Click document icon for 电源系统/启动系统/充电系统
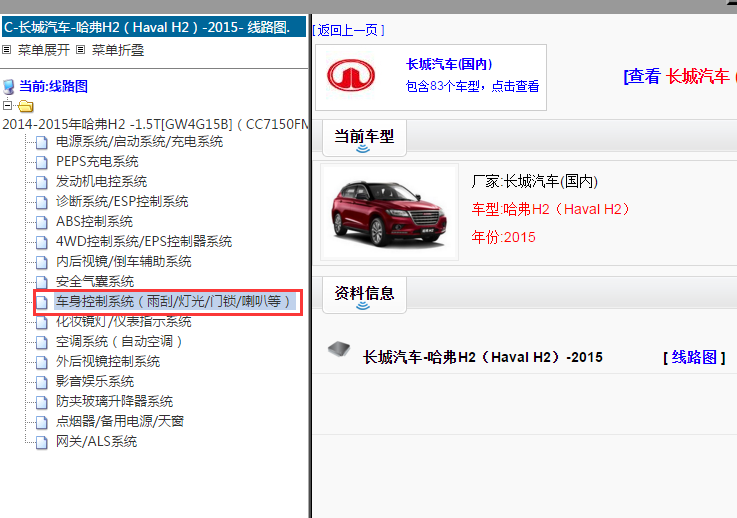The width and height of the screenshot is (737, 518). (42, 142)
